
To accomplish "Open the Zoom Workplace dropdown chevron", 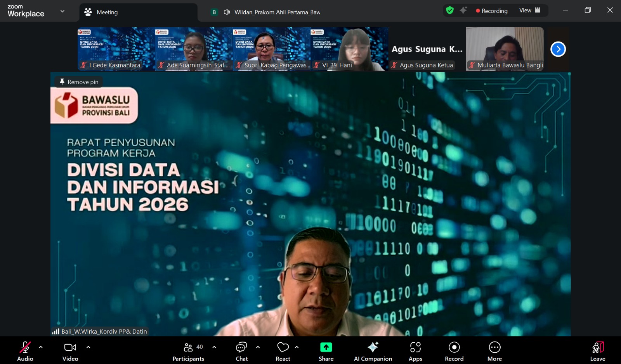I will 62,11.
